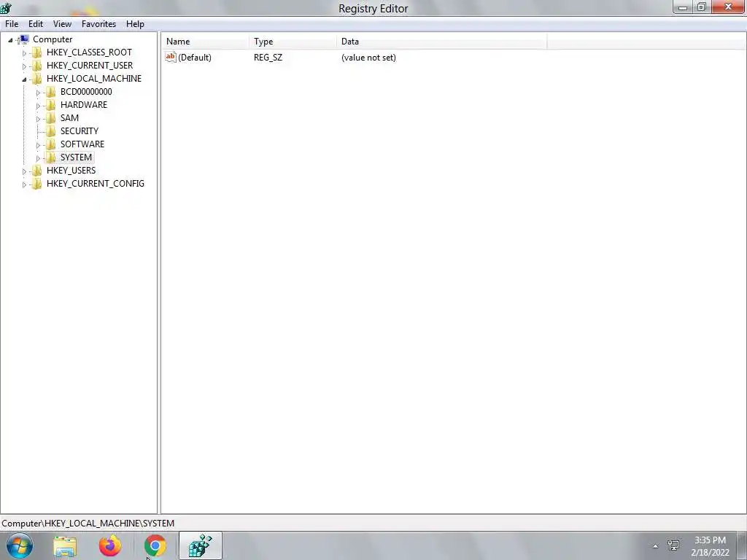Click HKEY_CURRENT_CONFIG folder icon

tap(36, 183)
